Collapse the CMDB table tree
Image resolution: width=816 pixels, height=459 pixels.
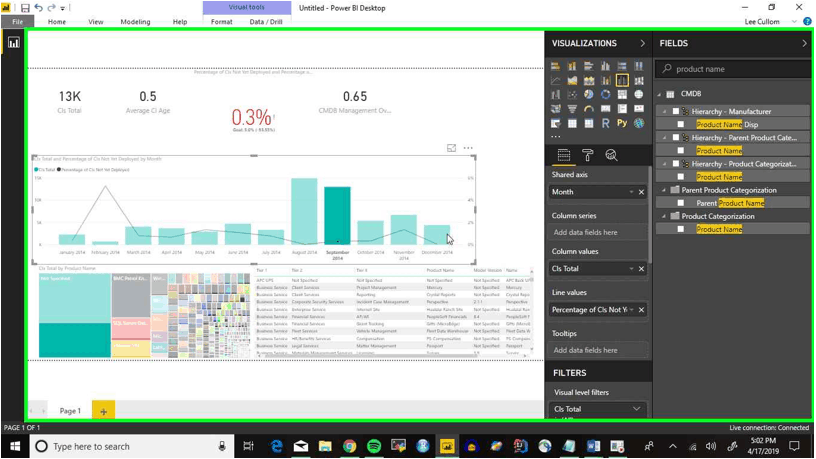click(x=659, y=94)
